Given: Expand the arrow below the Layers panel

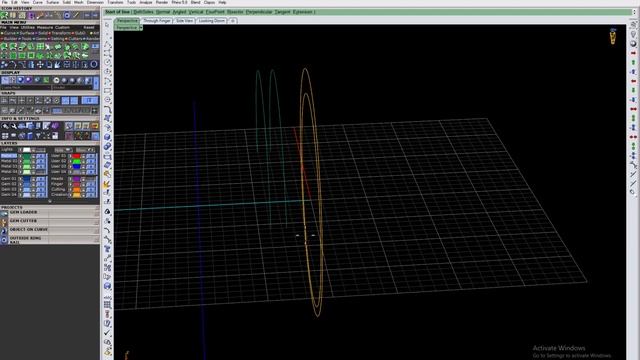Looking at the screenshot, I should point(50,201).
